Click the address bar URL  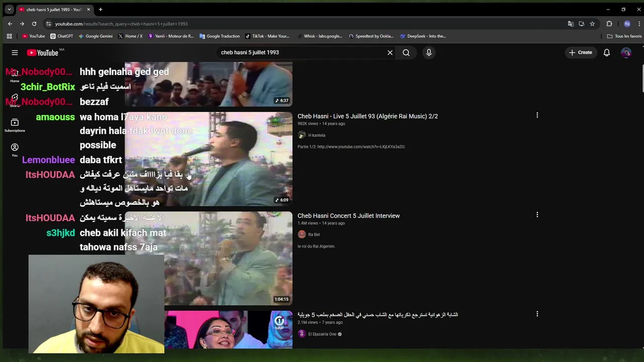coord(121,24)
